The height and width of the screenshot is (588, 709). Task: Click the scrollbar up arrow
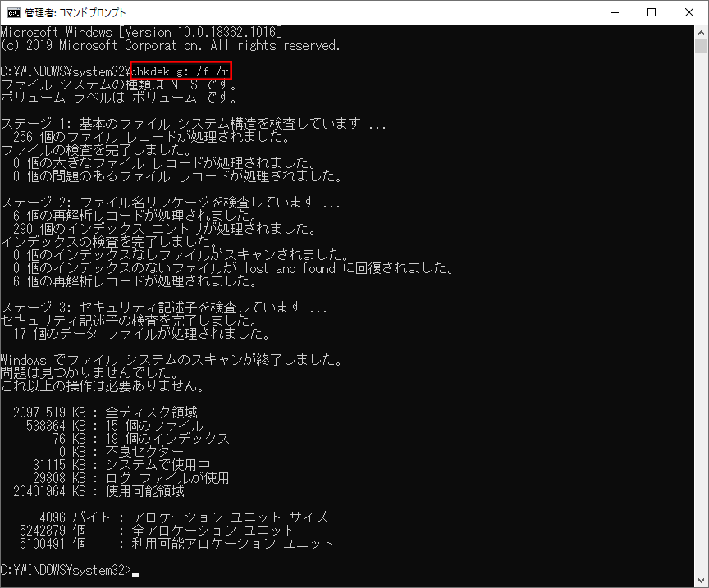tap(702, 32)
